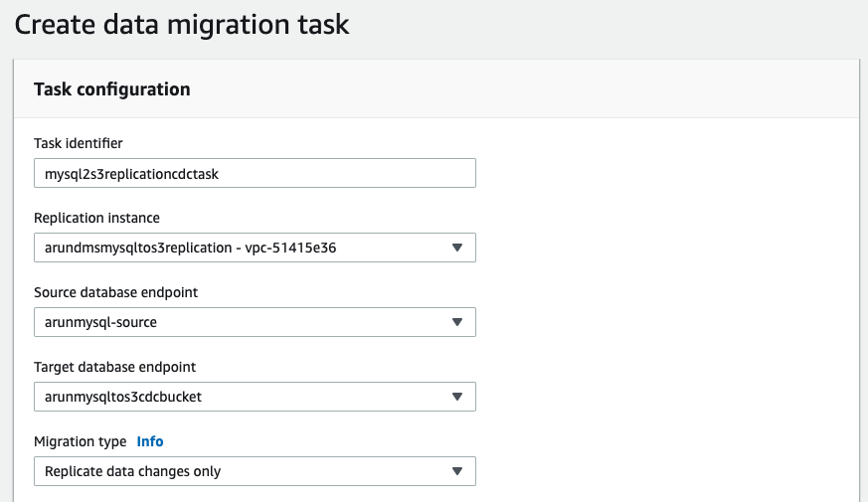Click the Task identifier input field

coord(254,173)
